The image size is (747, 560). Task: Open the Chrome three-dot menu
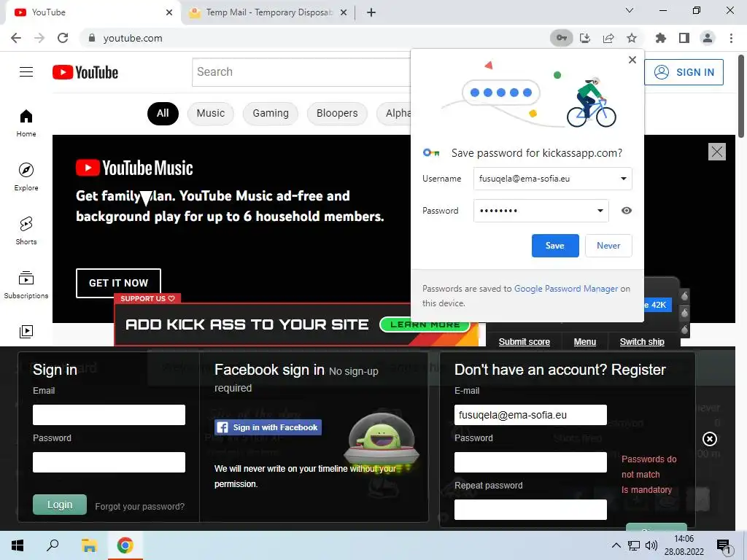pyautogui.click(x=731, y=38)
